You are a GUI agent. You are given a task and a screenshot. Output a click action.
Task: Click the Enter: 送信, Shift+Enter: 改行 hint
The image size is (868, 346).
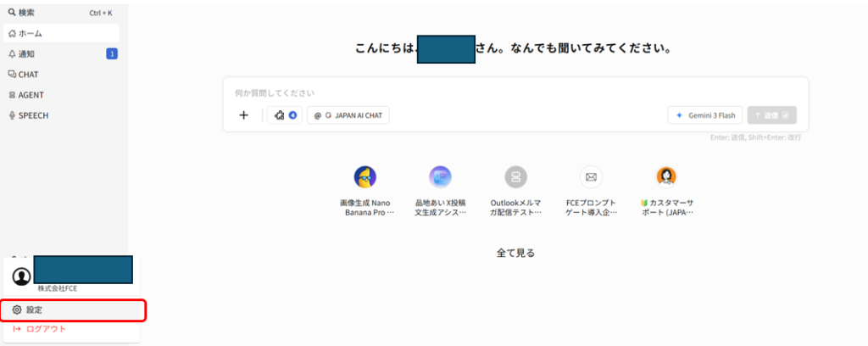[x=755, y=137]
